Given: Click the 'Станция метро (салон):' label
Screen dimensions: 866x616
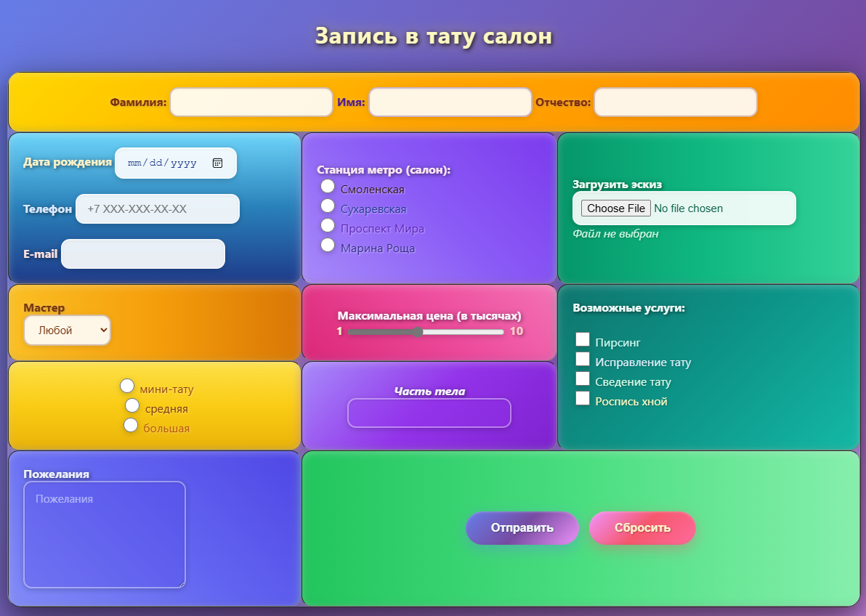Looking at the screenshot, I should click(384, 169).
